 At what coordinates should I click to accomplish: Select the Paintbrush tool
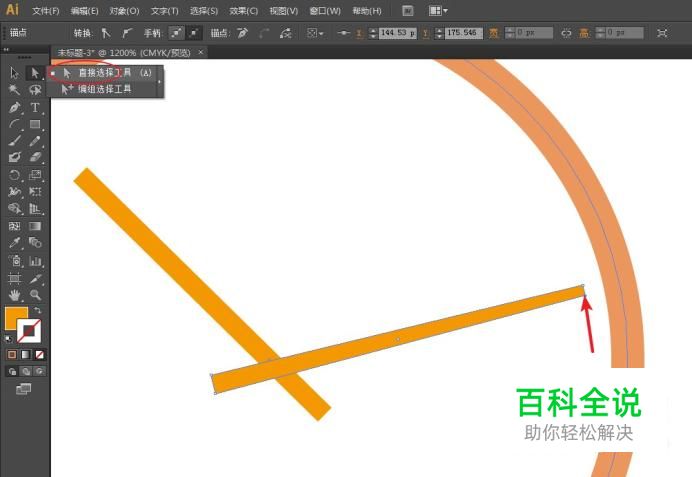14,141
